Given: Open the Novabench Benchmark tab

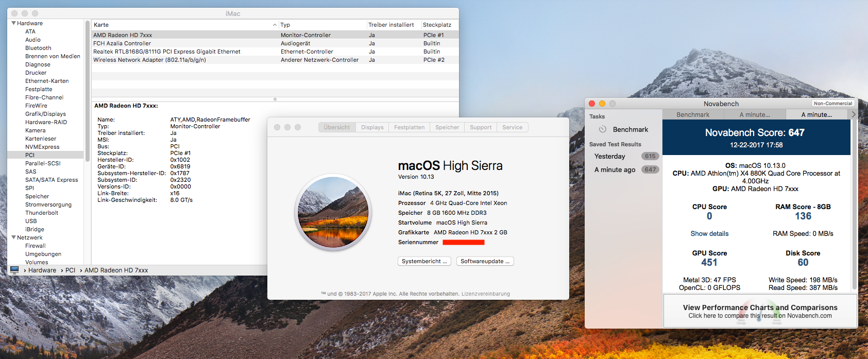Looking at the screenshot, I should coord(693,114).
